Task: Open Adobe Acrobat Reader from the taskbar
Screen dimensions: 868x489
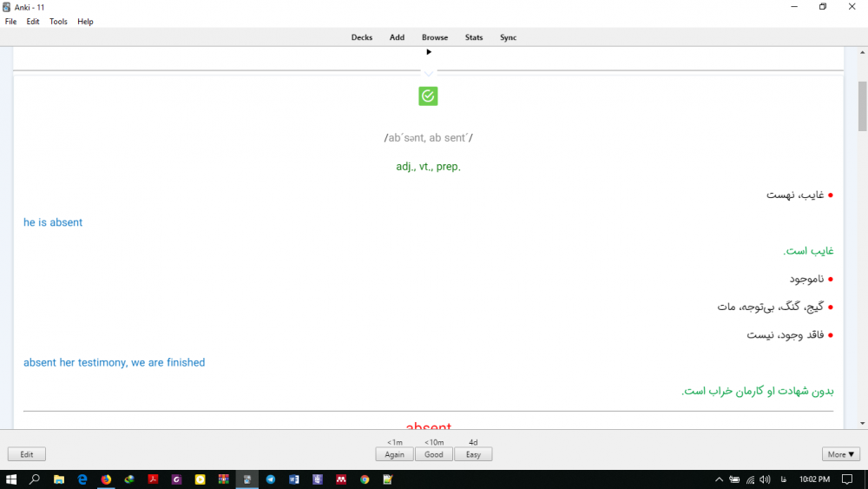Action: pos(153,479)
